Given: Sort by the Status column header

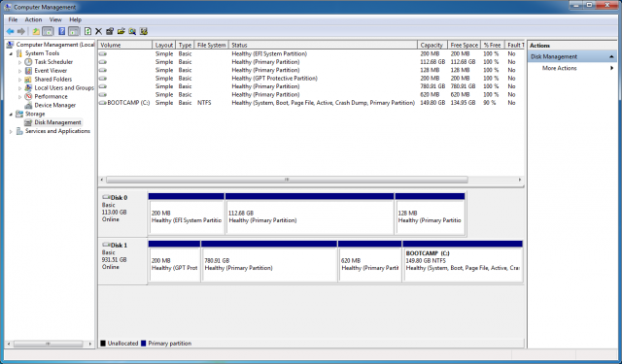Looking at the screenshot, I should [x=323, y=45].
